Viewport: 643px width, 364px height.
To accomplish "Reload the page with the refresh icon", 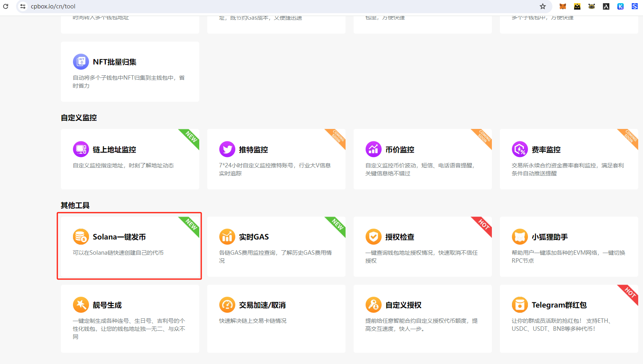I will [x=6, y=6].
